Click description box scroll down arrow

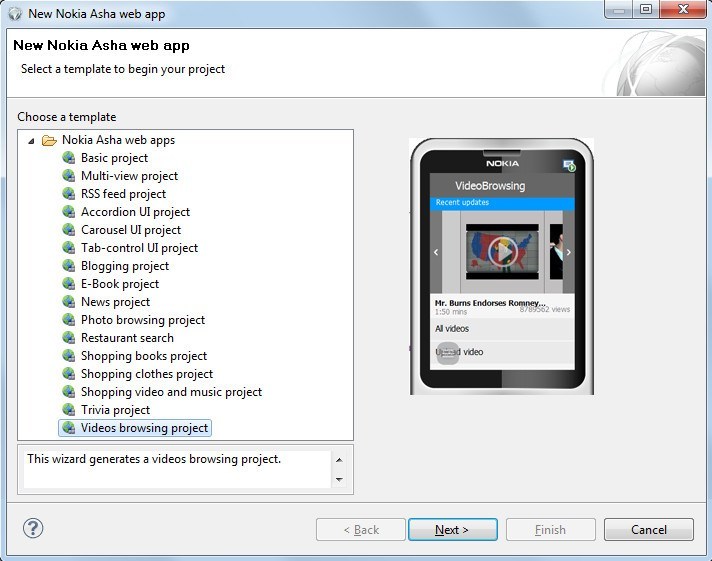[339, 480]
